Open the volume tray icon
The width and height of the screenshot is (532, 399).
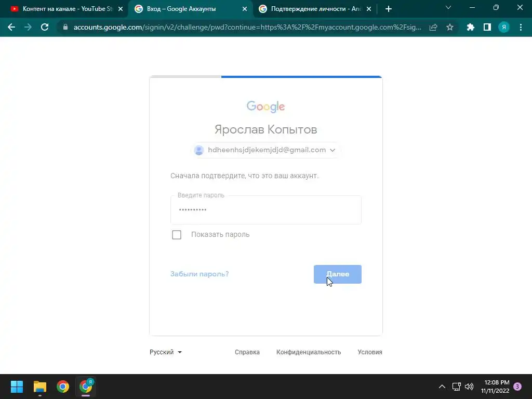[469, 387]
